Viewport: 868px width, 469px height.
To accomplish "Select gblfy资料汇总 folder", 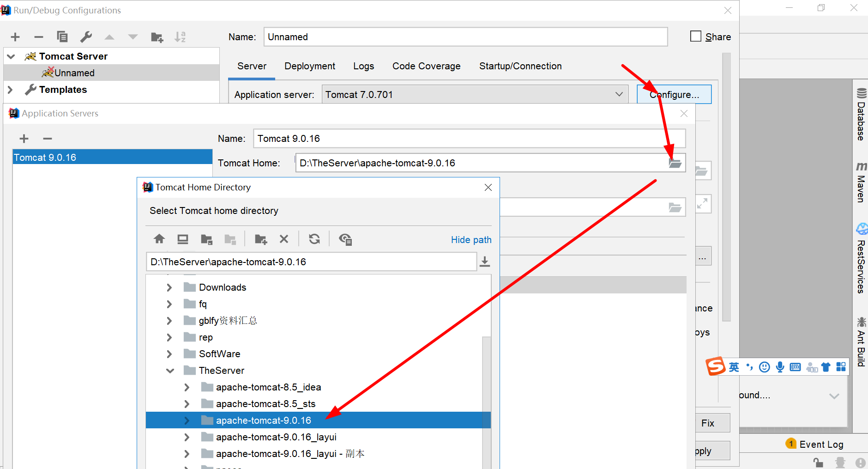I will point(228,321).
